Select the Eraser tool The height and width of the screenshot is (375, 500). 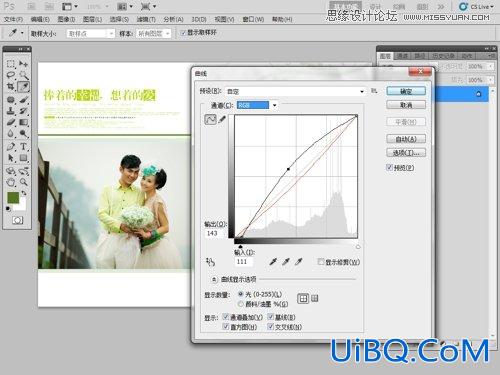[x=11, y=122]
